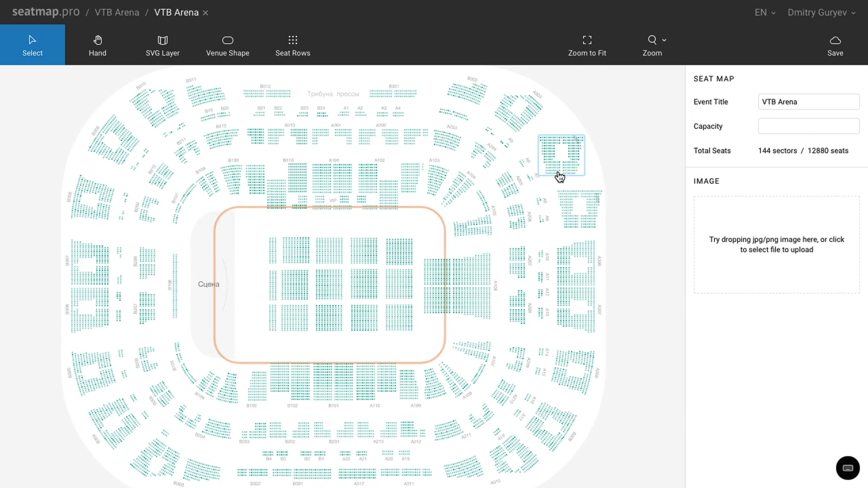
Task: Go to VTB Arena parent breadcrumb
Action: click(x=117, y=13)
